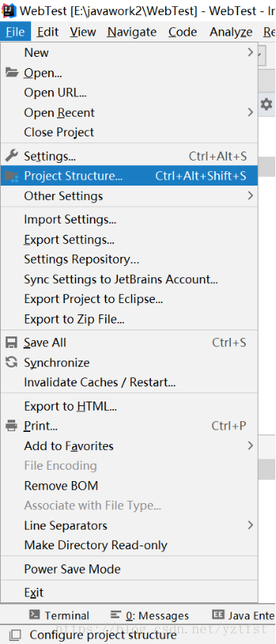
Task: Expand the New submenu arrow
Action: (x=250, y=52)
